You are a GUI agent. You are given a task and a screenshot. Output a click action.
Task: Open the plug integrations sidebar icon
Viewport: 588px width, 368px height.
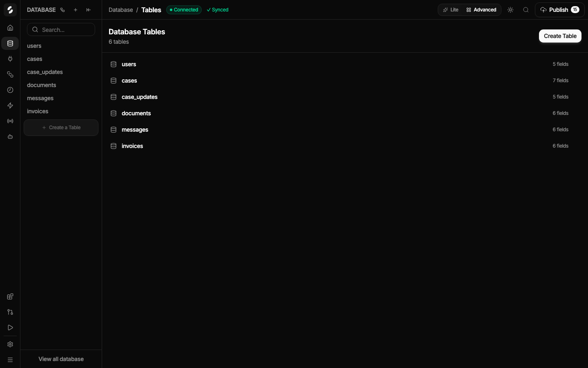coord(10,59)
